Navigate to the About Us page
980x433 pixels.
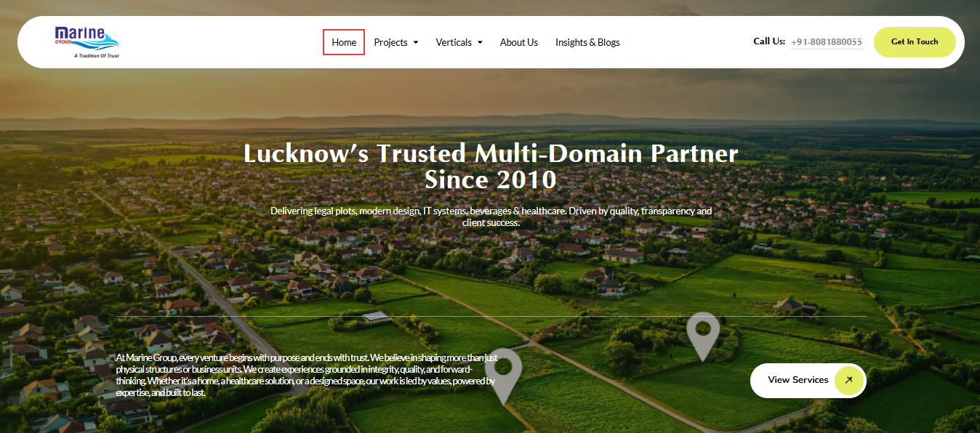(518, 42)
